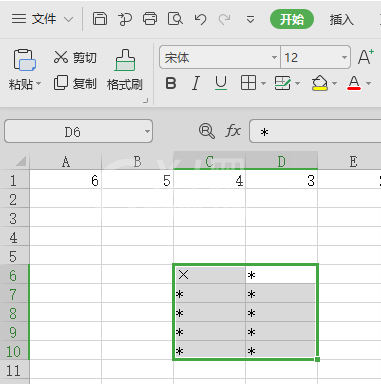This screenshot has height=384, width=381.
Task: Click the Save icon in the quick toolbar
Action: (100, 19)
